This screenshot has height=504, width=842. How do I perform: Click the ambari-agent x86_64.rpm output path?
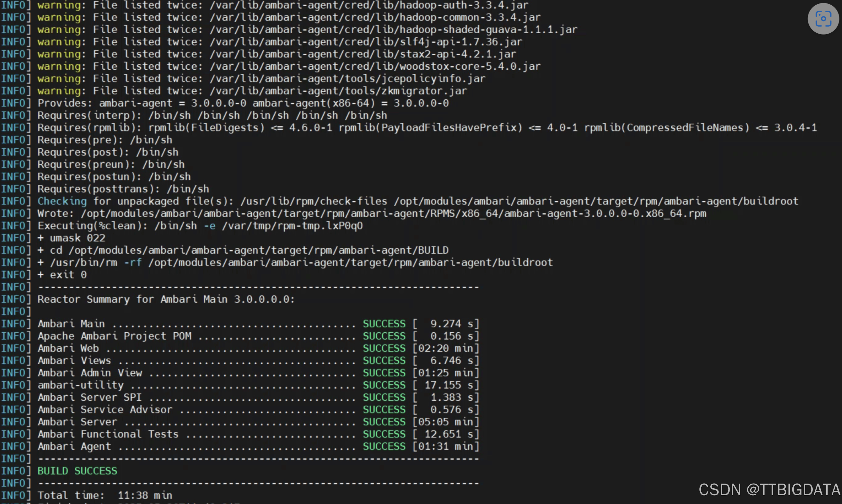coord(393,213)
